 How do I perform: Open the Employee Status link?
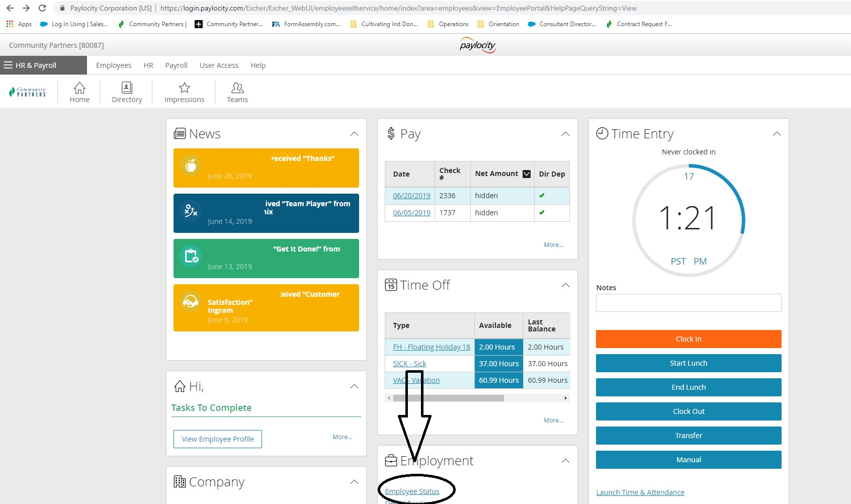(x=412, y=491)
